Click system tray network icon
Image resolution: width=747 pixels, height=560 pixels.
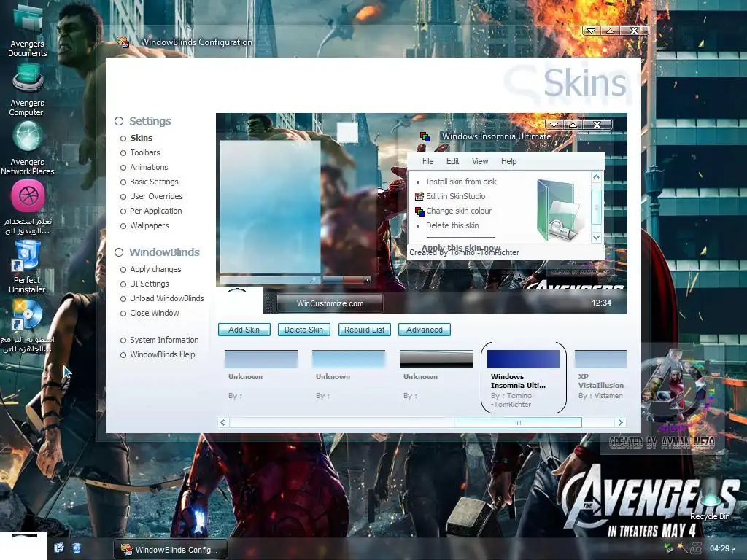(x=669, y=548)
